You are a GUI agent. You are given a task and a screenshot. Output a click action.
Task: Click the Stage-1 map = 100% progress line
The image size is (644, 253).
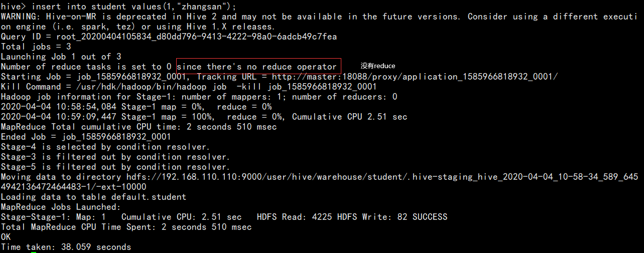tap(204, 117)
